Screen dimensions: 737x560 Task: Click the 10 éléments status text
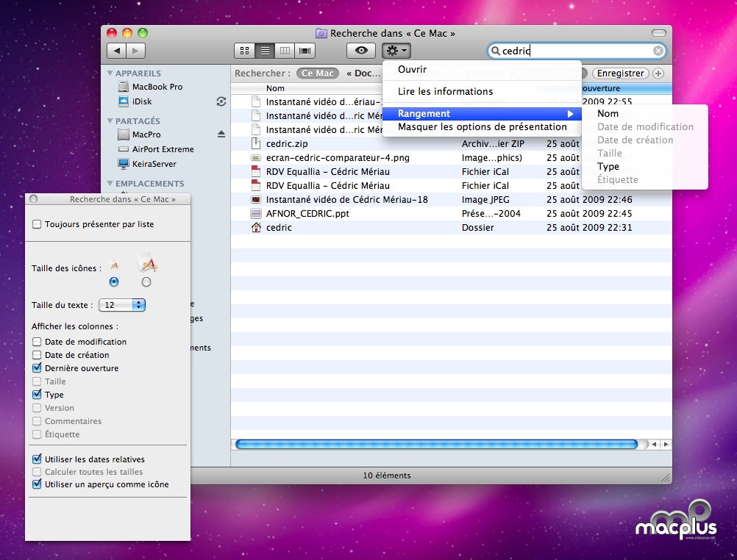click(x=387, y=475)
